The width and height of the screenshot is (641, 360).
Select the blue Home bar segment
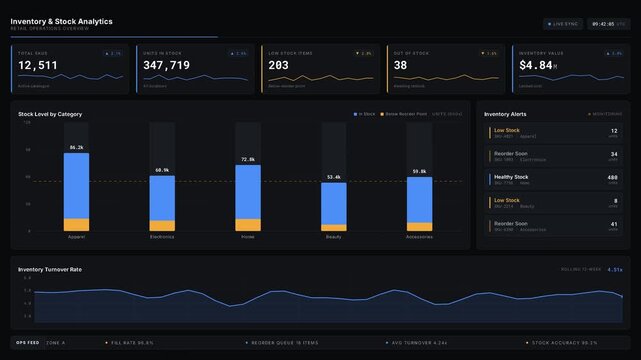[x=248, y=192]
